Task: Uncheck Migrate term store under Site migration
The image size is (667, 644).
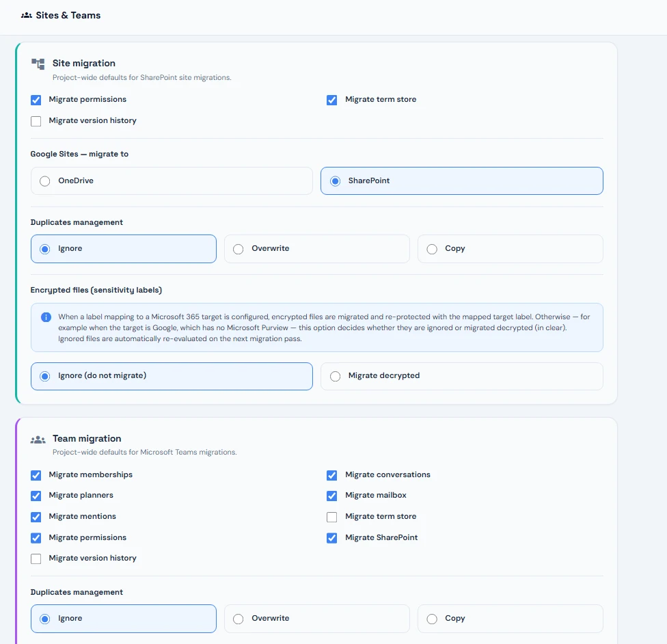Action: [332, 100]
